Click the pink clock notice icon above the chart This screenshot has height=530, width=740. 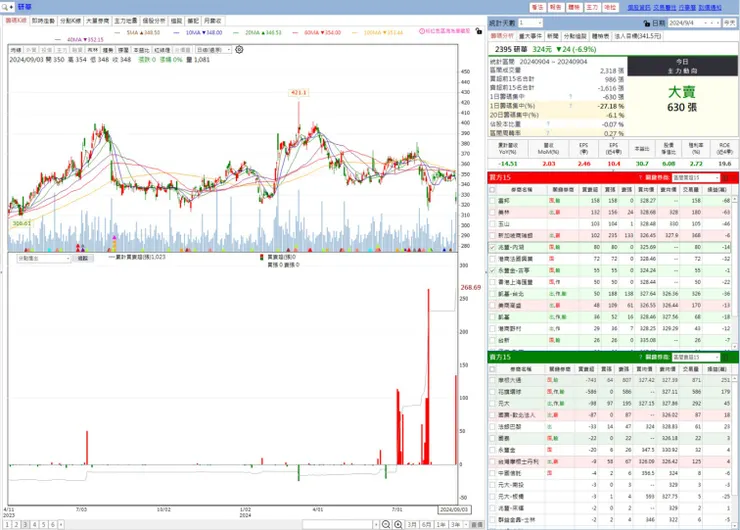coord(422,31)
